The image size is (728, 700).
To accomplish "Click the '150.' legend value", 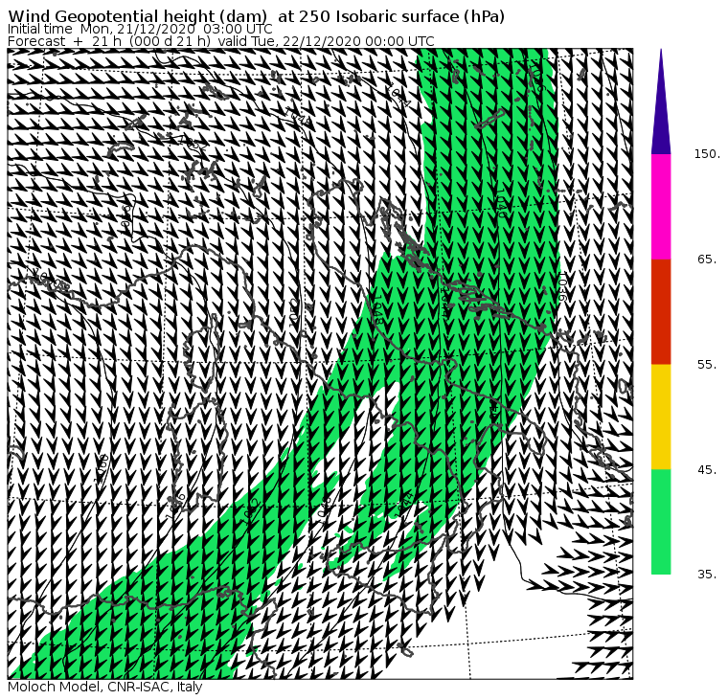I will coord(707,154).
